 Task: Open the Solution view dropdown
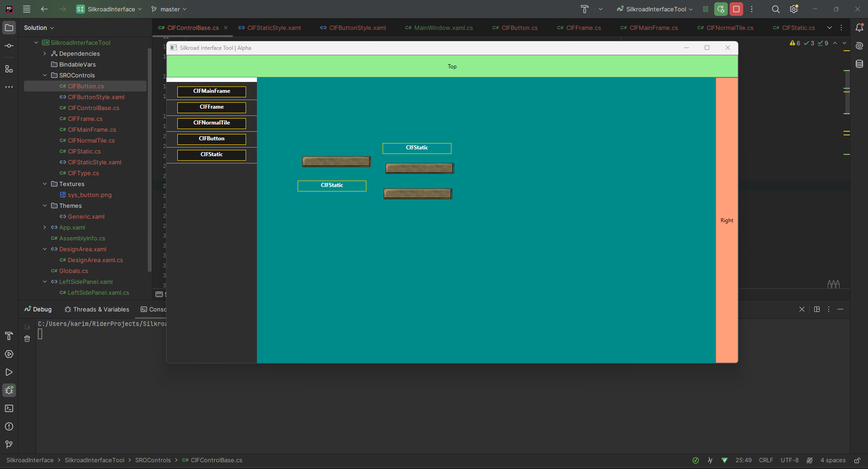(x=39, y=28)
